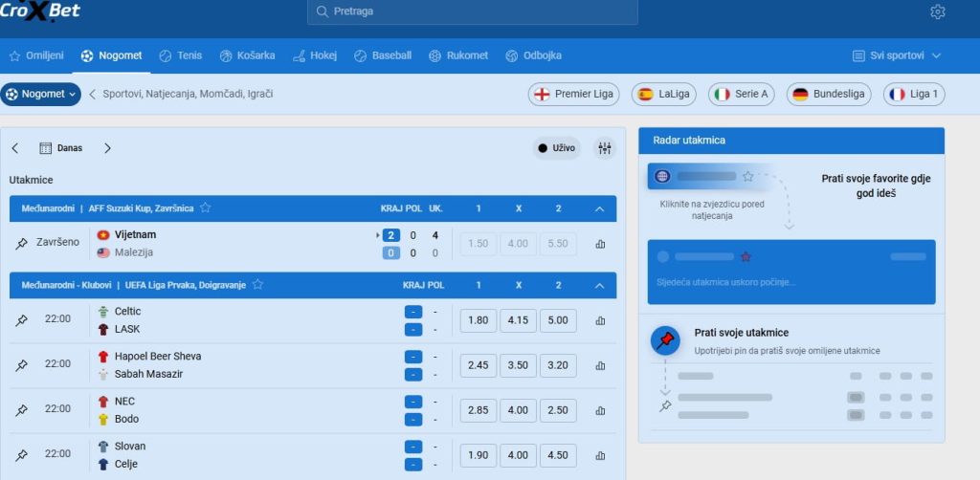980x480 pixels.
Task: Select NEC-Bodo draw odds 4.00
Action: [x=518, y=411]
